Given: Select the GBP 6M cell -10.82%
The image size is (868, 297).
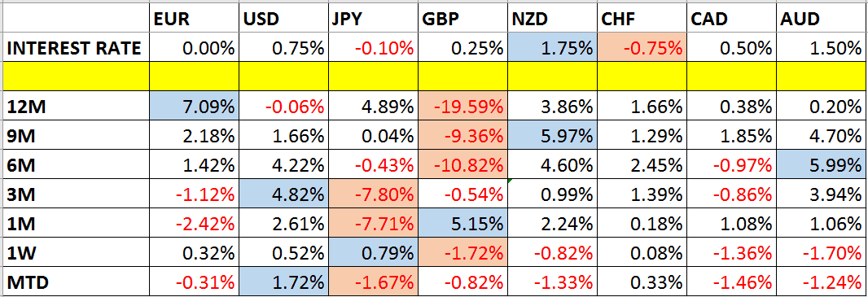Looking at the screenshot, I should [462, 164].
